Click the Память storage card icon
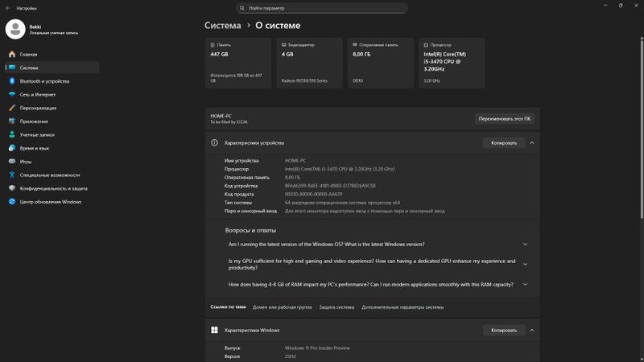644x362 pixels. [213, 45]
